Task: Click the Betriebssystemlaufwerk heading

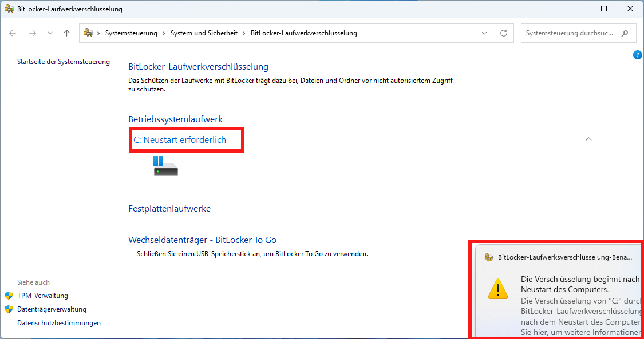Action: [x=176, y=119]
